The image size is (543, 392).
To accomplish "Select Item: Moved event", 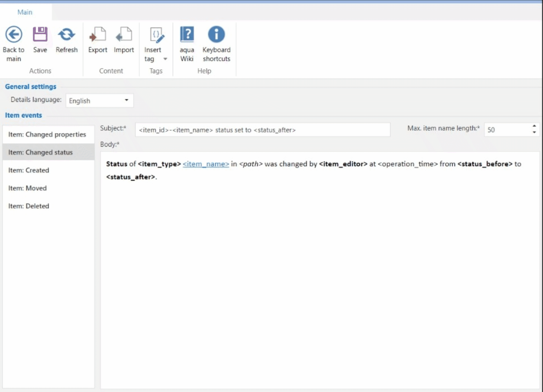I will tap(27, 188).
